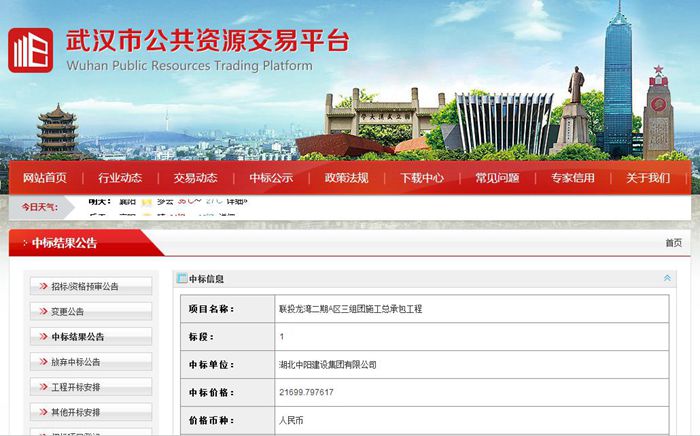Screen dimensions: 700x436
Task: Open the 交易动态 navigation tab
Action: 194,178
